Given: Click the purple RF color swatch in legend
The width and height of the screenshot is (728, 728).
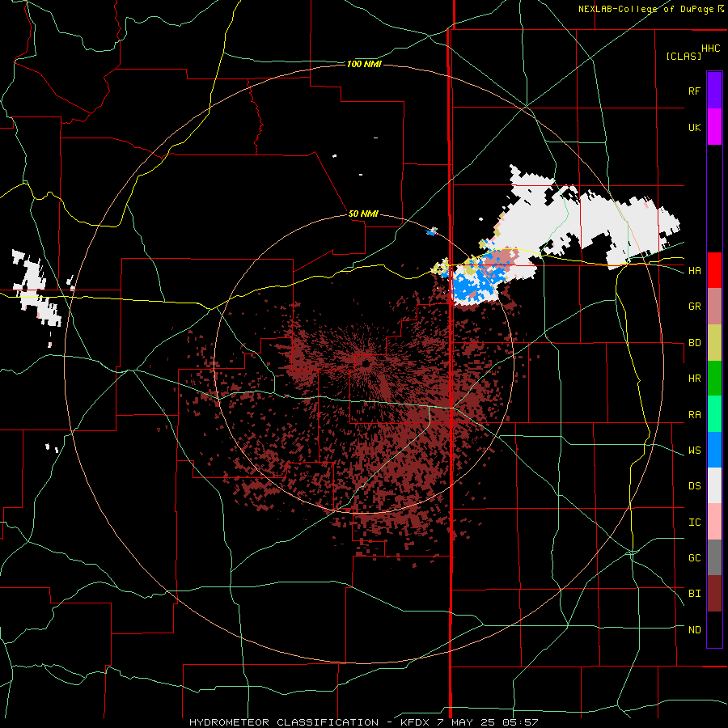Looking at the screenshot, I should pyautogui.click(x=714, y=91).
